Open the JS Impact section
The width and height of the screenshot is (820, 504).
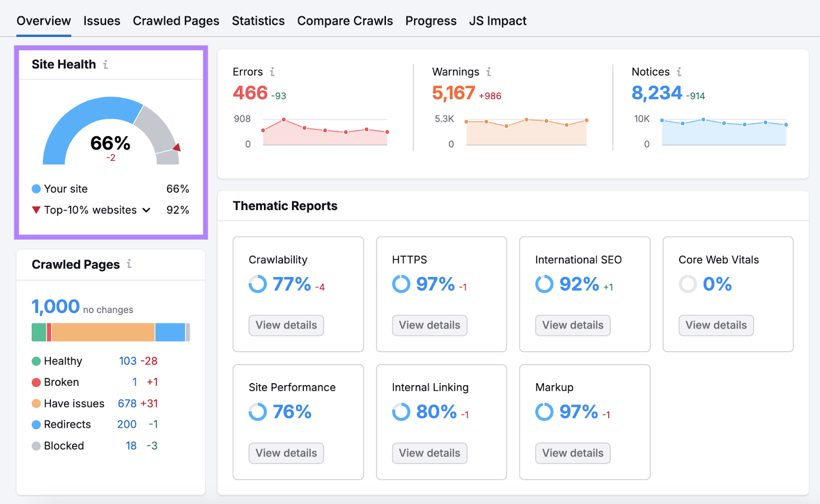497,20
